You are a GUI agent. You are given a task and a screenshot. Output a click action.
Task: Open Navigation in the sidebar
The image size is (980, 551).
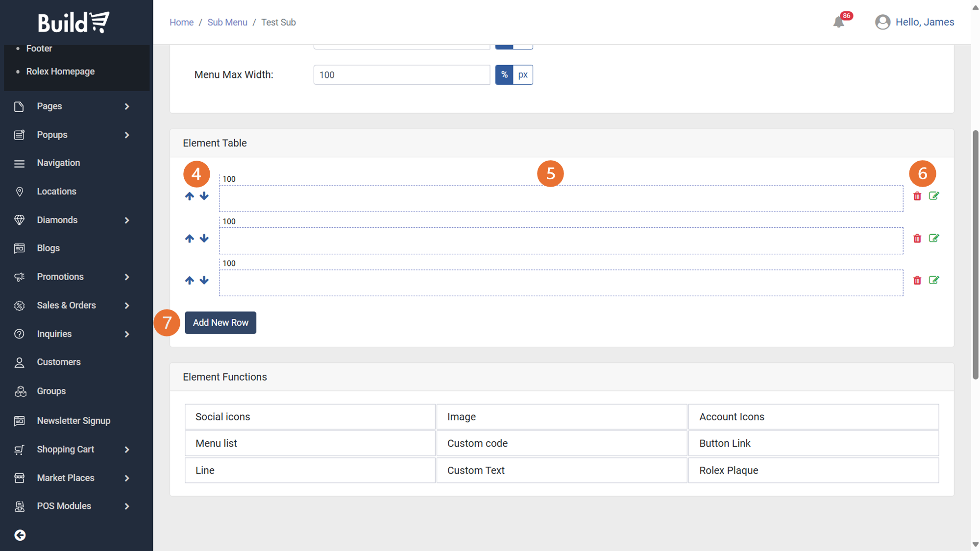[58, 163]
